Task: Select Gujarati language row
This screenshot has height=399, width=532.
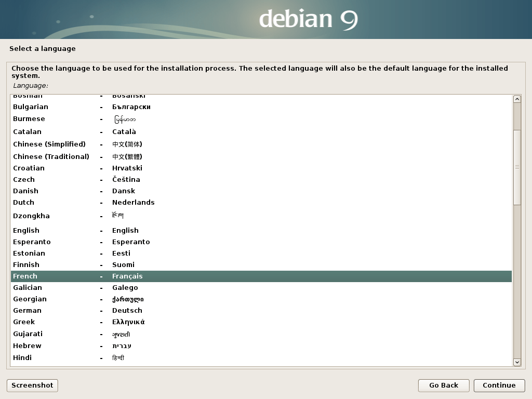Action: pyautogui.click(x=261, y=334)
